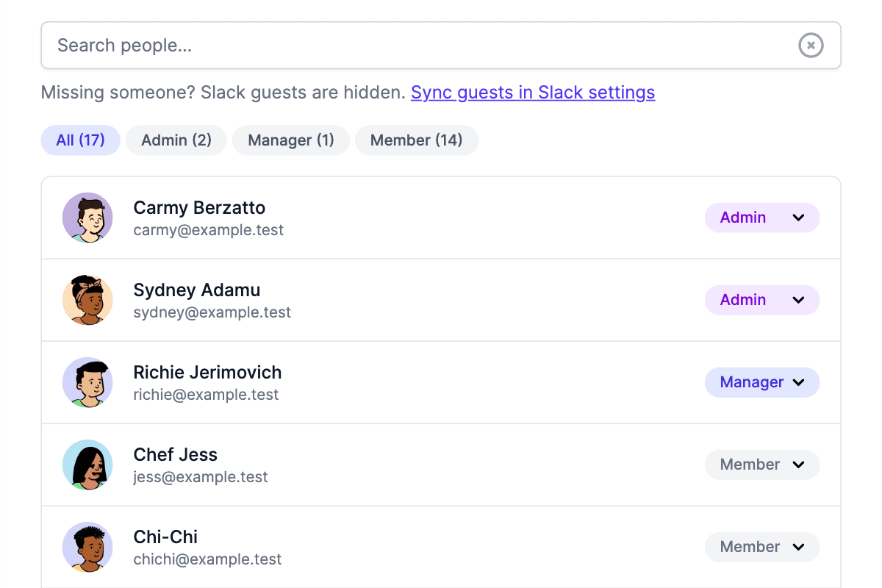Click Chef Jess's avatar
882x588 pixels.
(87, 465)
